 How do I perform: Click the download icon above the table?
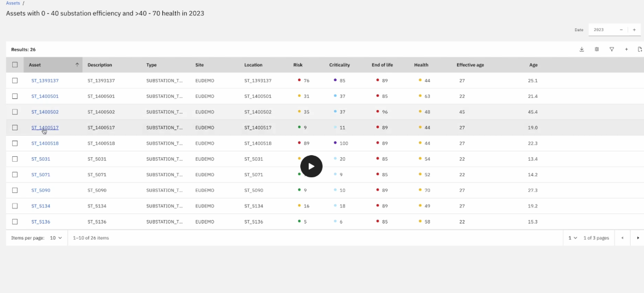tap(582, 49)
